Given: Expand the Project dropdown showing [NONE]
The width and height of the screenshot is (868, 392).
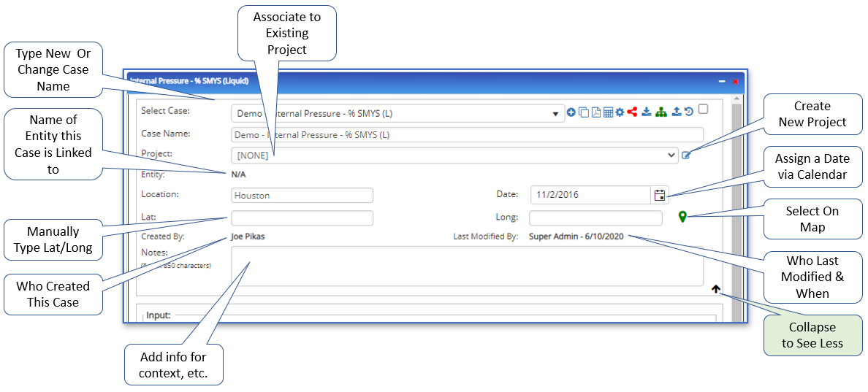Looking at the screenshot, I should pyautogui.click(x=454, y=155).
